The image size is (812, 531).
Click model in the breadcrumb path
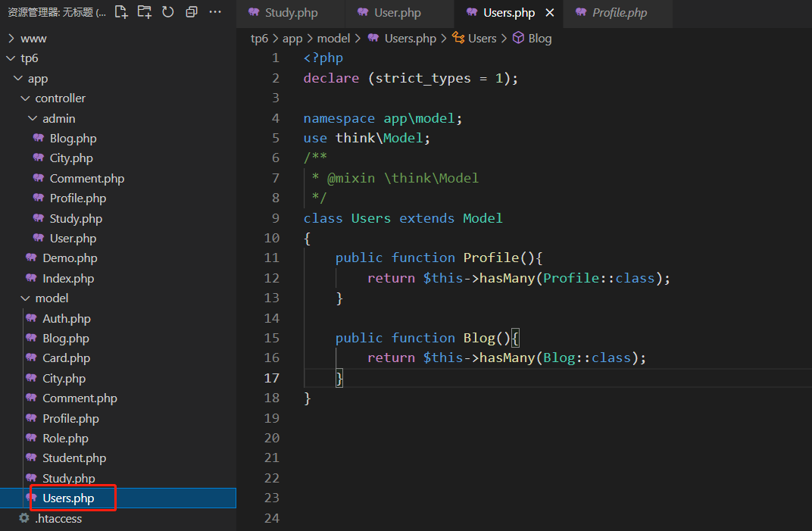click(333, 39)
